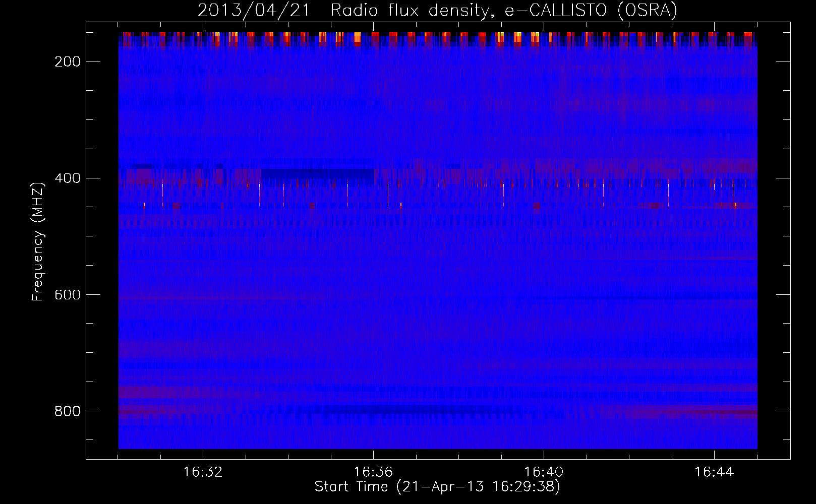Click the 200 frequency tick label
816x504 pixels.
pos(68,61)
